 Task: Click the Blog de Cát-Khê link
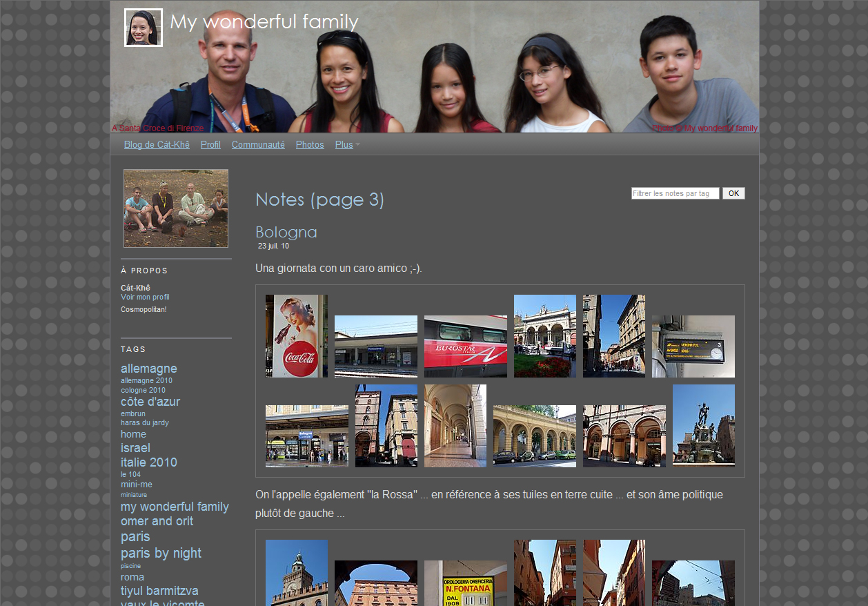point(157,145)
